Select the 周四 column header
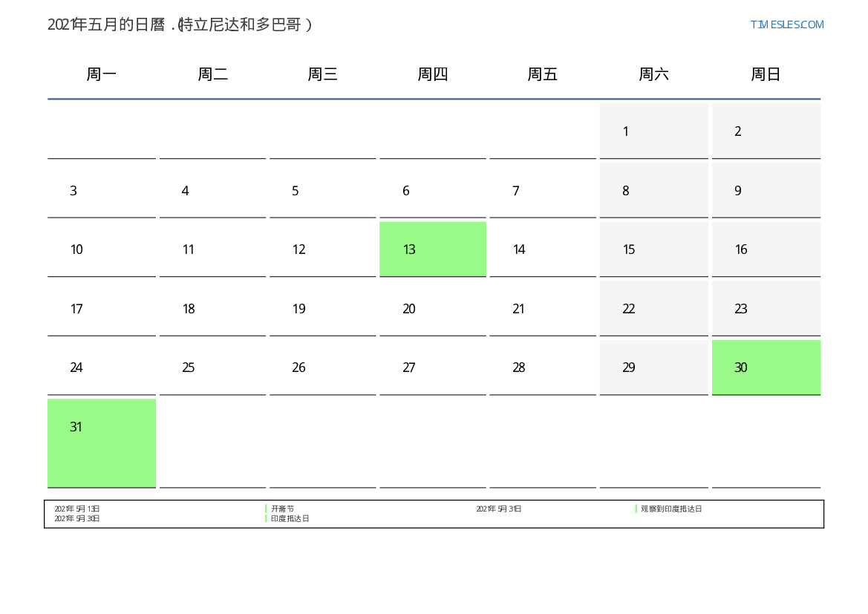 click(x=433, y=74)
